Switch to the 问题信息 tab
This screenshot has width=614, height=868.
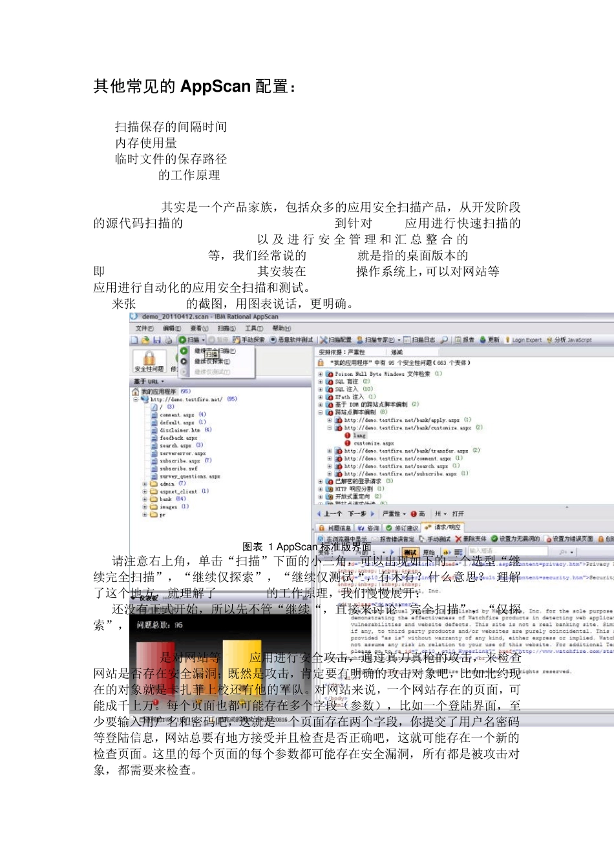(335, 528)
